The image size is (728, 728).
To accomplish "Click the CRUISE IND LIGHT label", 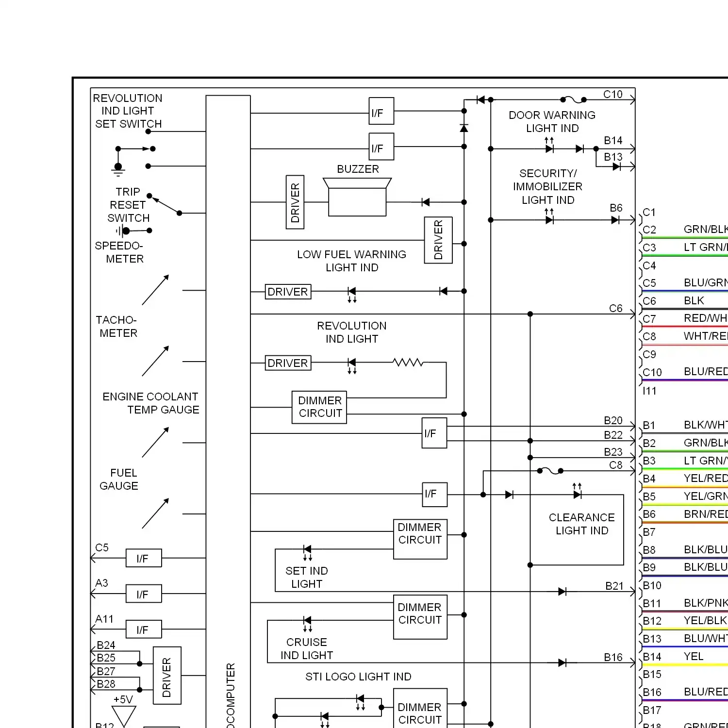I will pyautogui.click(x=306, y=648).
